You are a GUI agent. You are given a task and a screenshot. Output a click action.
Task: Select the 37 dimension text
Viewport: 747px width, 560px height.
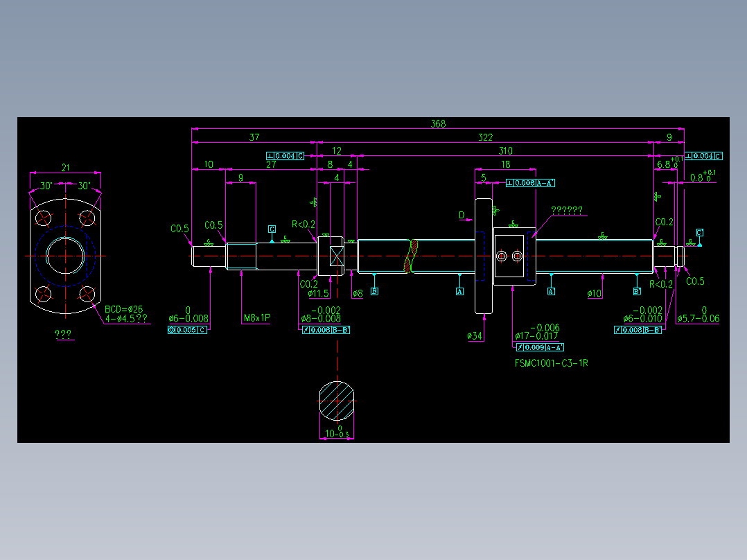point(254,137)
